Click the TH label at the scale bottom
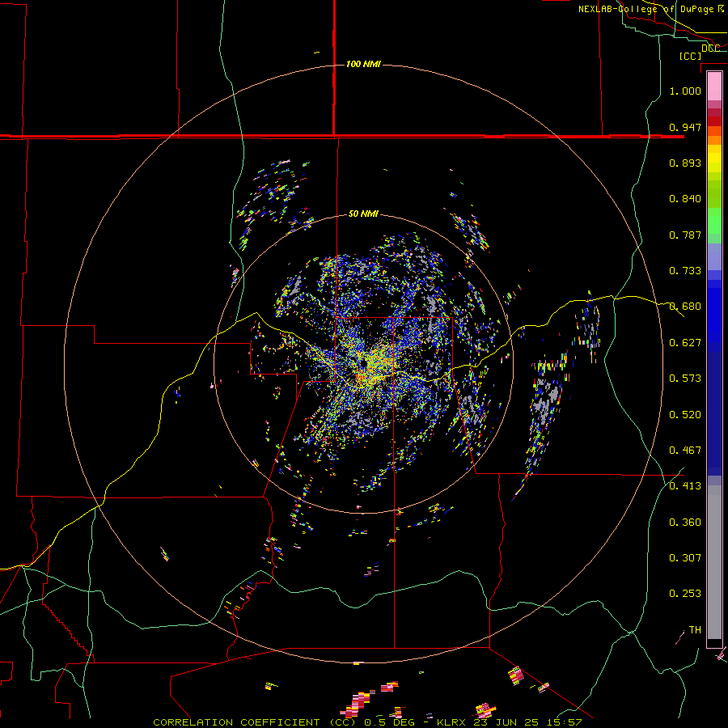The height and width of the screenshot is (728, 728). [695, 629]
